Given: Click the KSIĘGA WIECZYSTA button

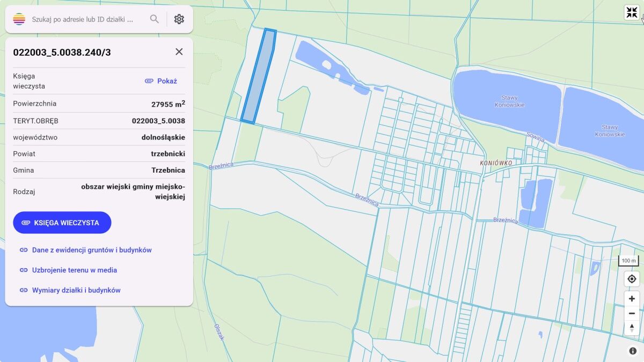Looking at the screenshot, I should click(x=62, y=223).
